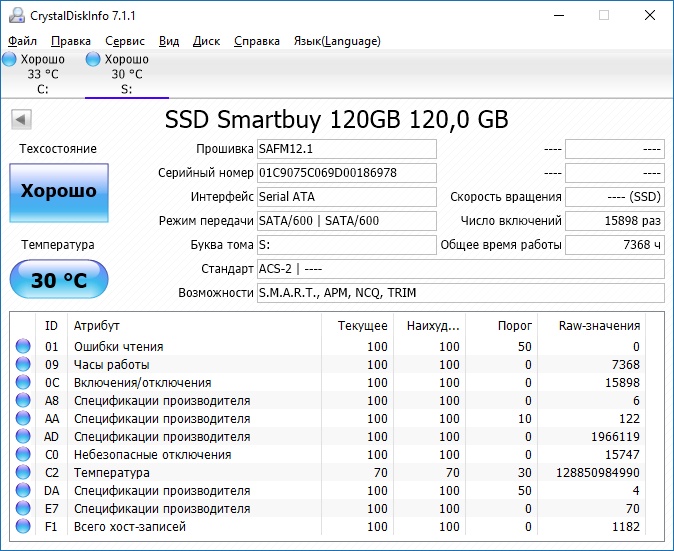Click the Порог column header
674x551 pixels.
tap(502, 326)
